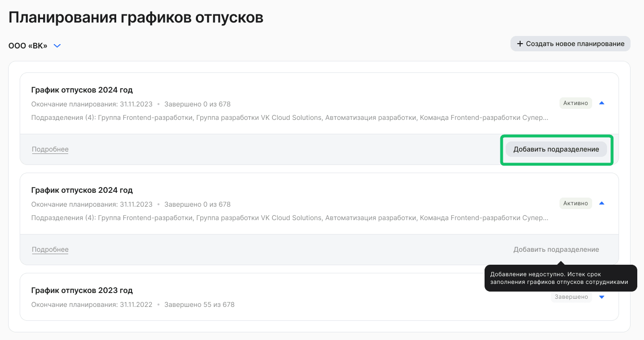
Task: Click Окончание планирования: 31.11.2022 text
Action: 92,305
